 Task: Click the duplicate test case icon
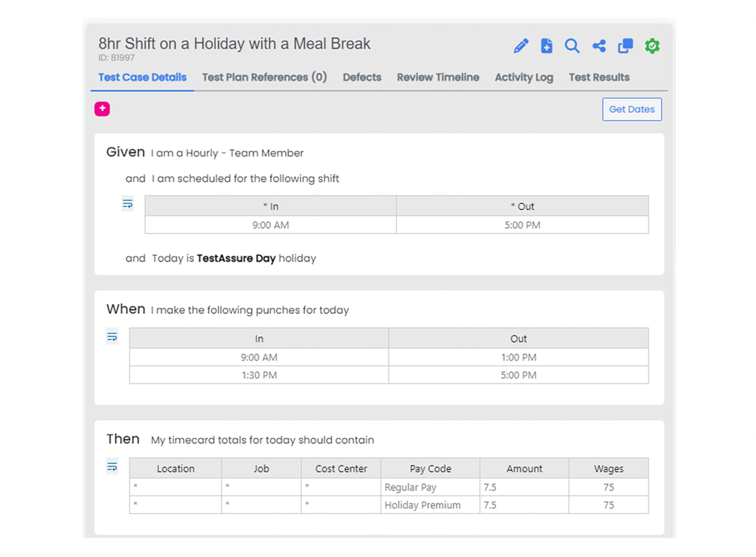click(625, 46)
